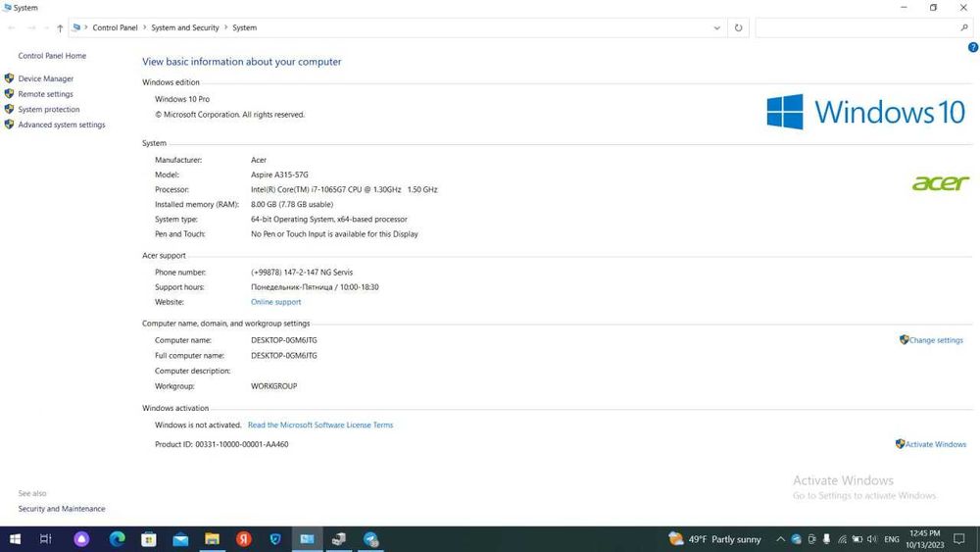Open Advanced system settings
980x552 pixels.
point(61,125)
